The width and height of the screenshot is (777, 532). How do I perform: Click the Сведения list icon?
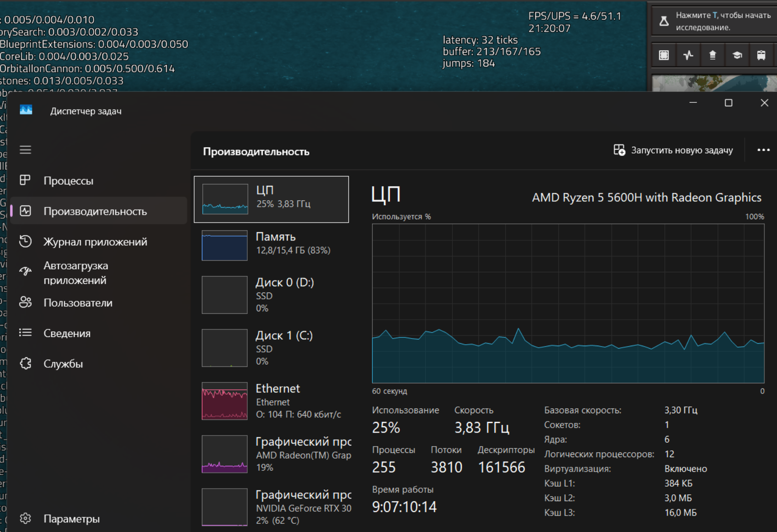pos(25,333)
